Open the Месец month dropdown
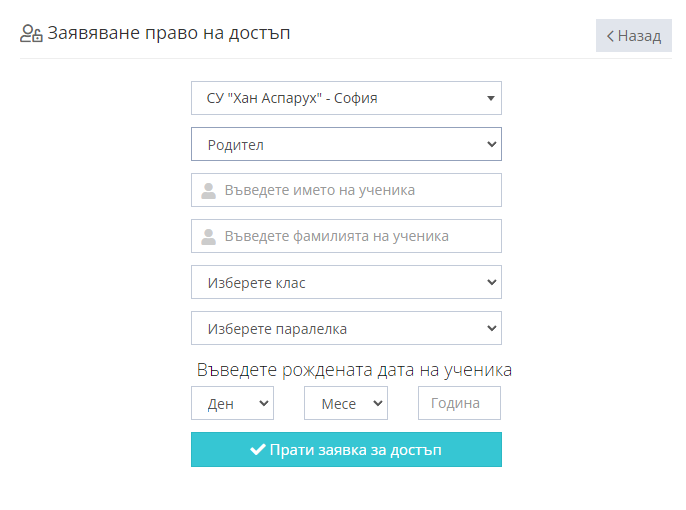This screenshot has height=510, width=686. coord(346,403)
